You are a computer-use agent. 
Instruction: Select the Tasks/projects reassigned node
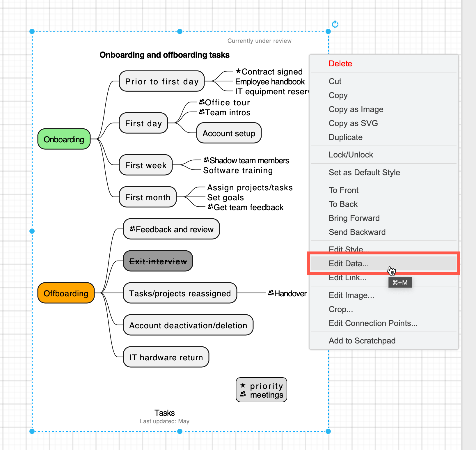click(180, 293)
